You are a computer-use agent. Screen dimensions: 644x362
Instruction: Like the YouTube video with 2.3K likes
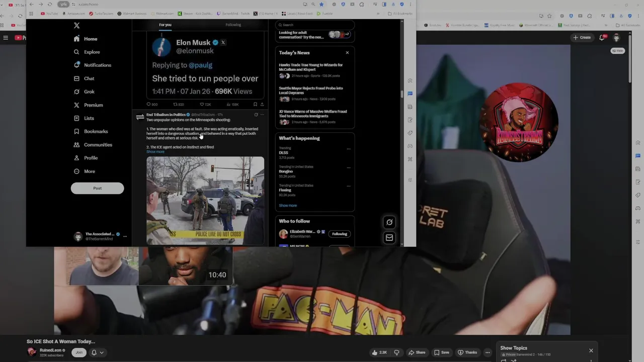379,352
